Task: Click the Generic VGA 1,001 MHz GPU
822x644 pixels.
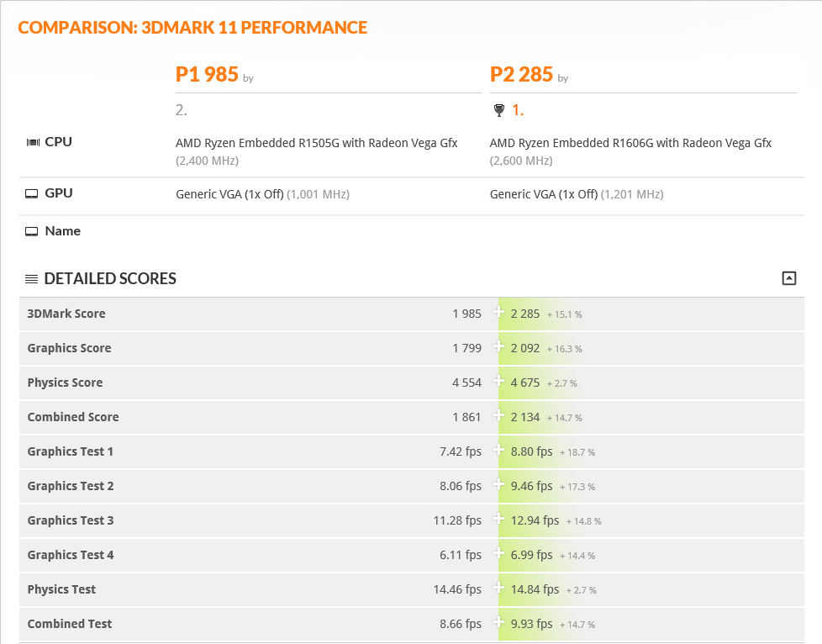Action: pos(229,194)
